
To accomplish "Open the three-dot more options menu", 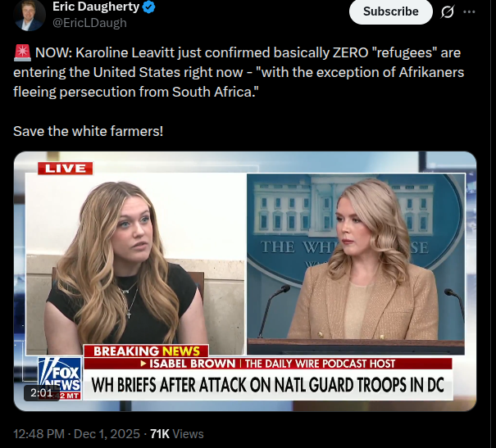I will (469, 12).
